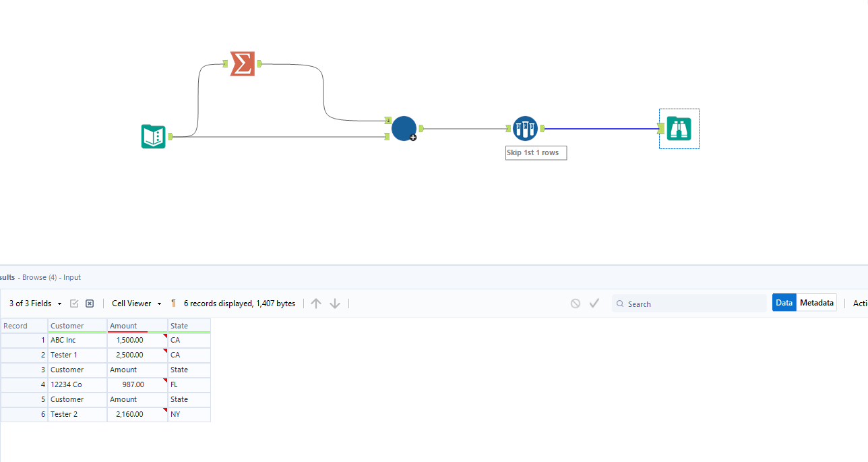Screen dimensions: 868x462
Task: Open the Browse tool (binoculars icon)
Action: point(679,128)
